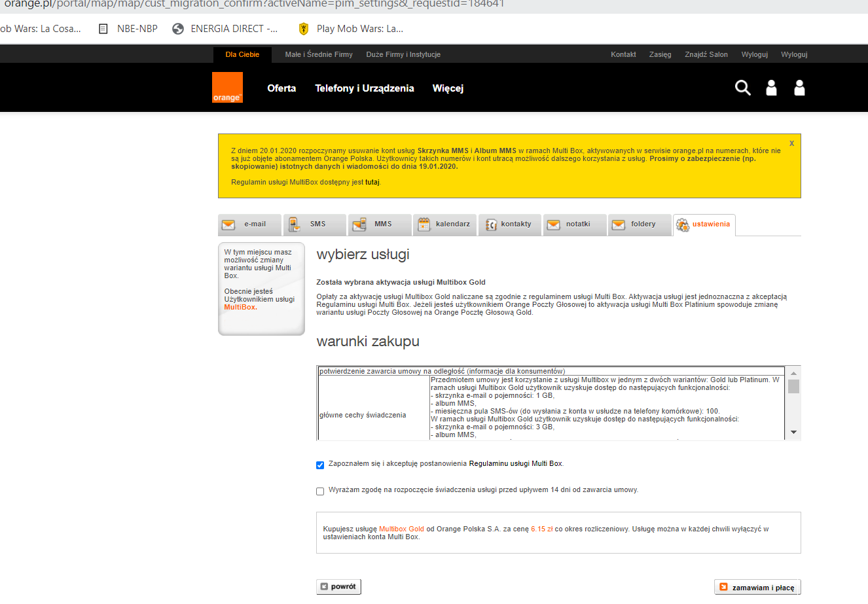Open the Oferta menu
Image resolution: width=868 pixels, height=604 pixels.
coord(281,88)
